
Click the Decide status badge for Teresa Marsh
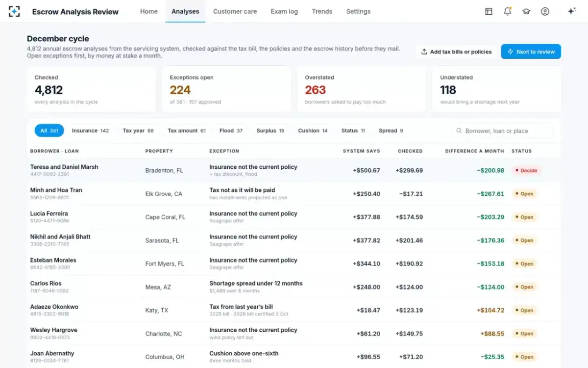526,171
